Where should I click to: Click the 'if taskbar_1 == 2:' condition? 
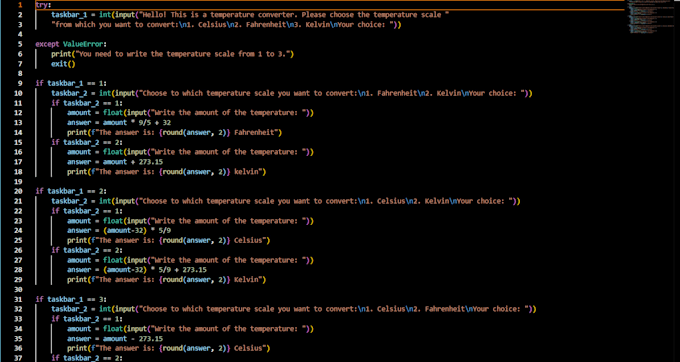coord(71,191)
